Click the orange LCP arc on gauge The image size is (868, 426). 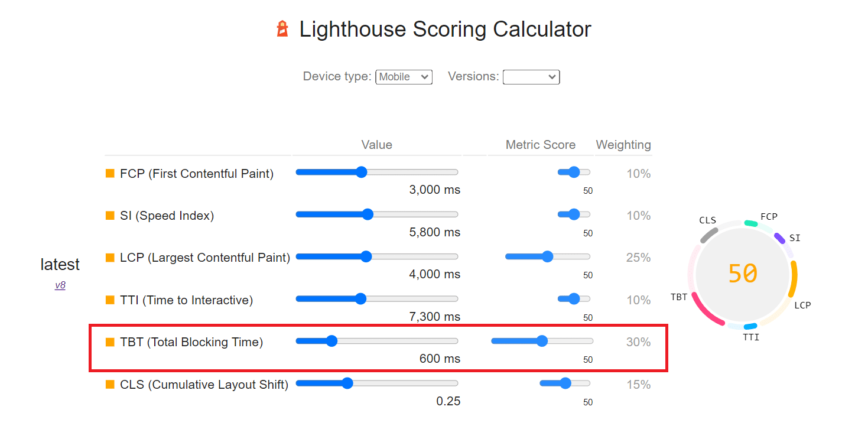click(793, 279)
